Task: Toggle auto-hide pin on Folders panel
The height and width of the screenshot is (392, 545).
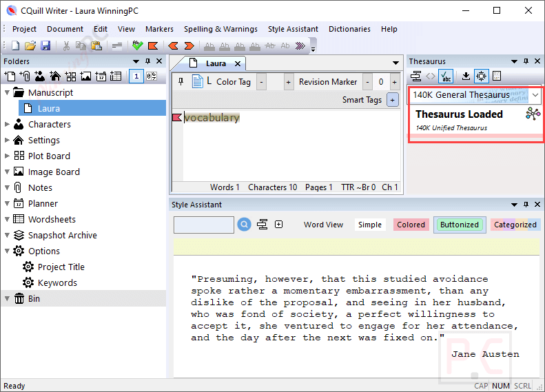Action: 147,61
